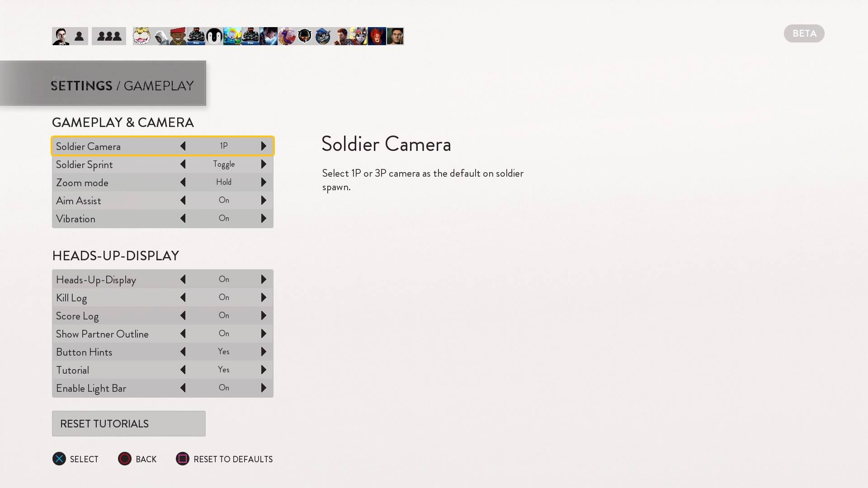Select the Soldier Camera setting

tap(162, 146)
